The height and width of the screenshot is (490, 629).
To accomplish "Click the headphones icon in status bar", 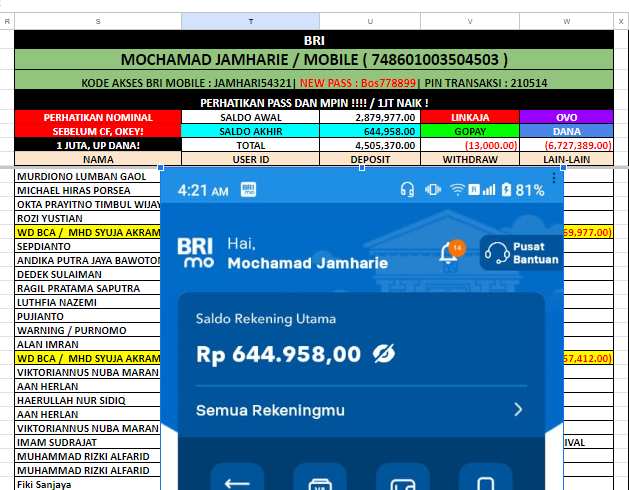I will pyautogui.click(x=407, y=189).
